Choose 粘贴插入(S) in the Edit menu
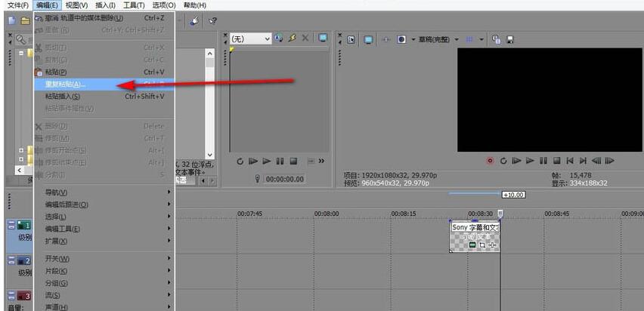This screenshot has height=311, width=644. pyautogui.click(x=63, y=96)
